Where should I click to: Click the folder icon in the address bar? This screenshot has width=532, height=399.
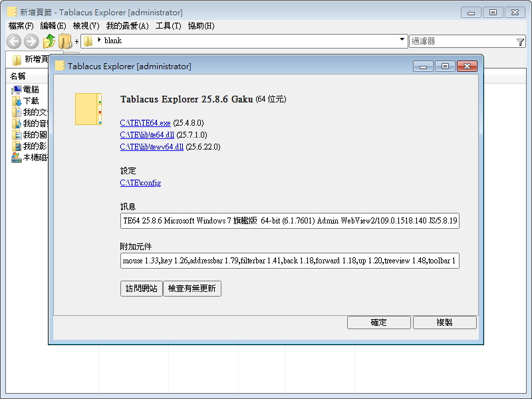(x=88, y=41)
